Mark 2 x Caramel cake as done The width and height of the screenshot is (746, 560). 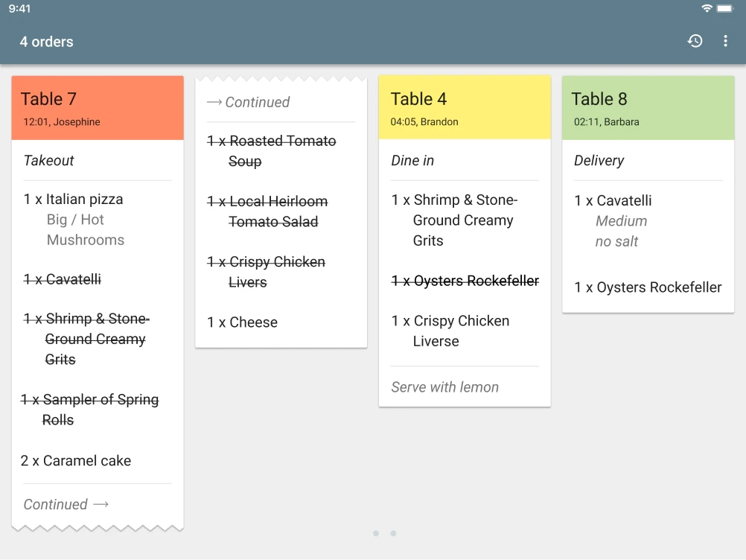76,461
